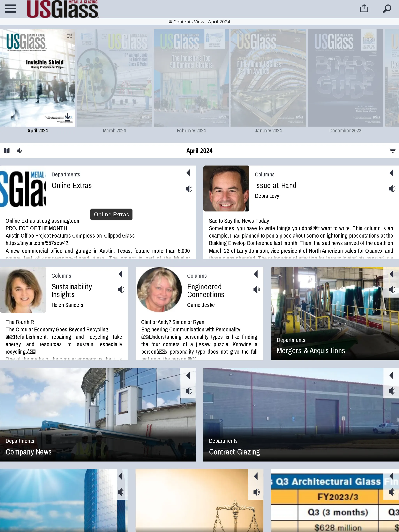Expand Mergers & Acquisitions card arrow
The image size is (399, 532).
click(392, 274)
